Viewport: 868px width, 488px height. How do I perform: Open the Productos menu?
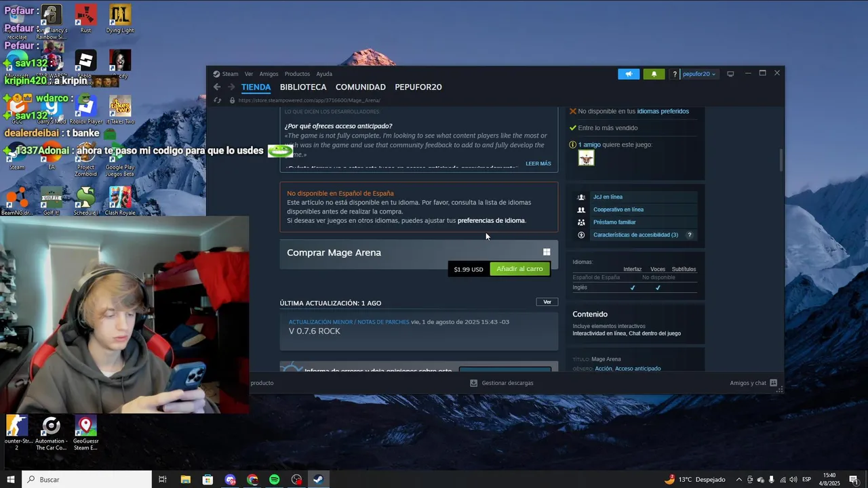tap(297, 74)
